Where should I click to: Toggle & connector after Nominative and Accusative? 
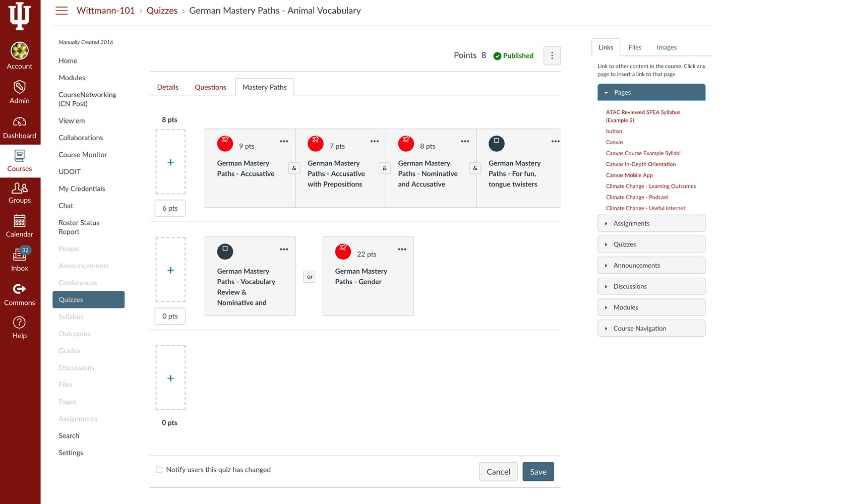pyautogui.click(x=475, y=168)
